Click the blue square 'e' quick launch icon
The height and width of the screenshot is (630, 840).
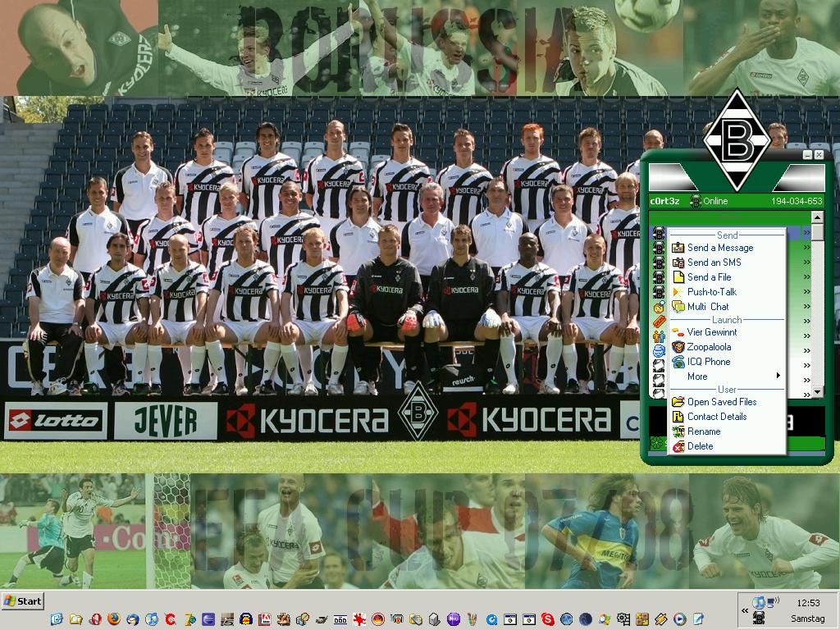click(x=208, y=620)
